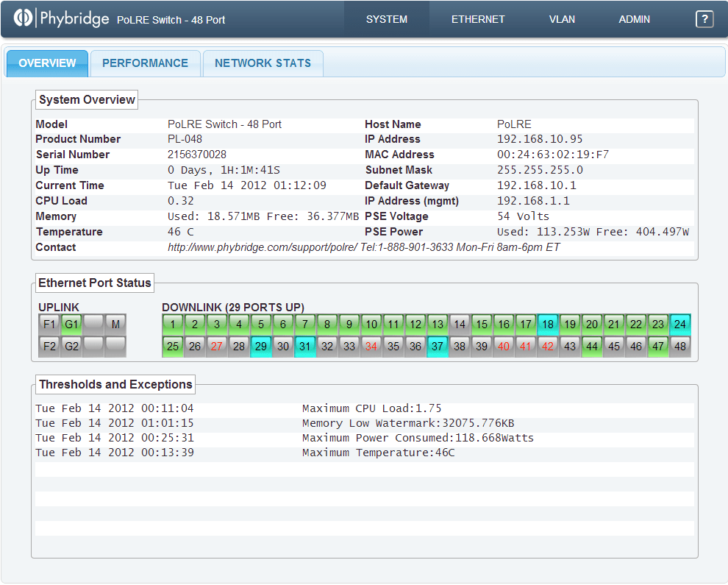Switch to the OVERVIEW tab
Image resolution: width=728 pixels, height=585 pixels.
pos(47,64)
